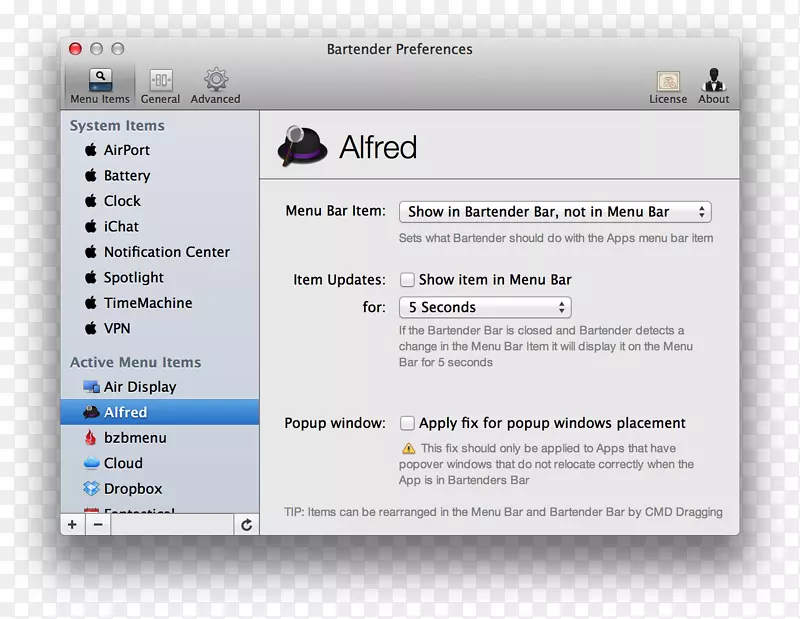Select Notification Center item
This screenshot has width=800, height=619.
[160, 252]
